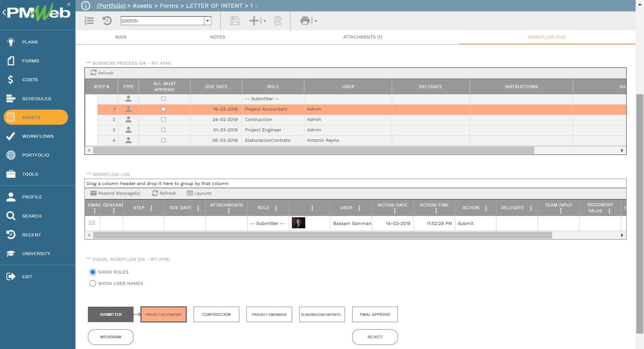
Task: Toggle All Must Approve checkbox for Submitter row
Action: pyautogui.click(x=163, y=99)
